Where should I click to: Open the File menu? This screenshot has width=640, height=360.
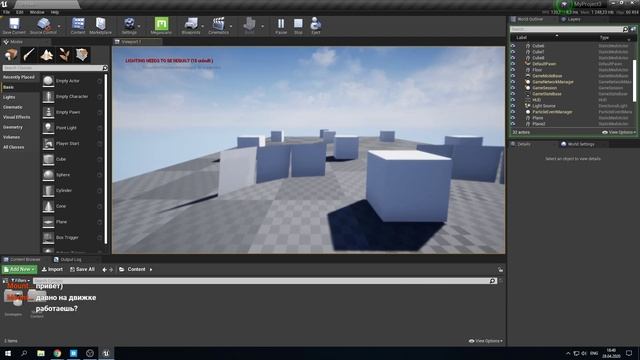tap(7, 12)
